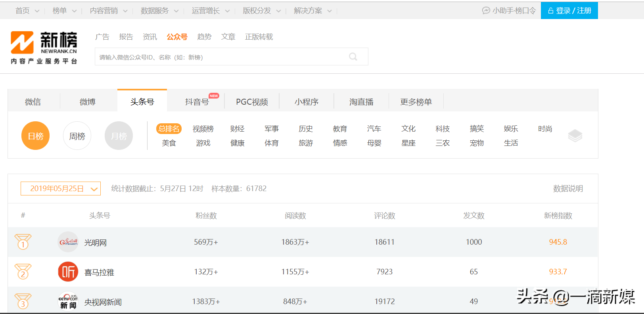Click the 登录 / 注册 button
The image size is (644, 314).
click(569, 11)
